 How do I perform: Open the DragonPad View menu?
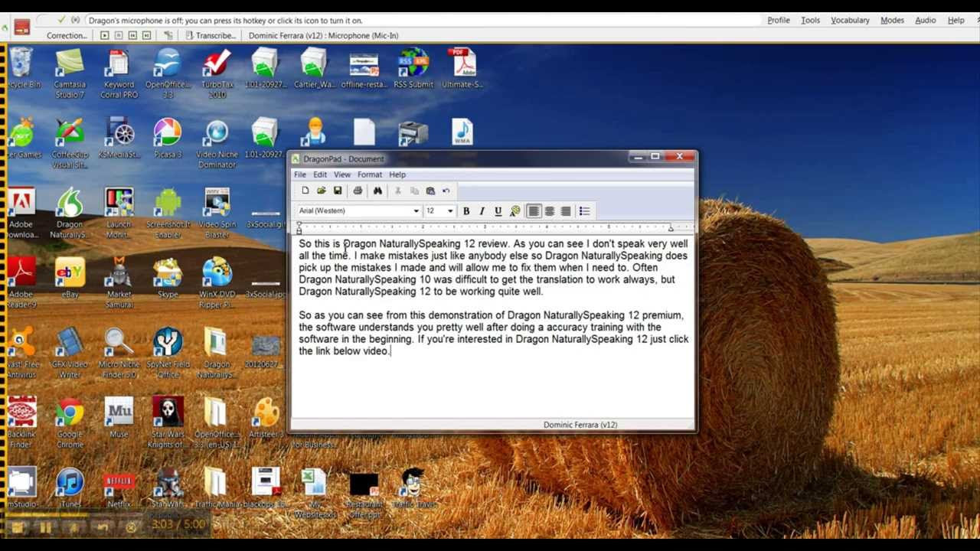point(342,174)
